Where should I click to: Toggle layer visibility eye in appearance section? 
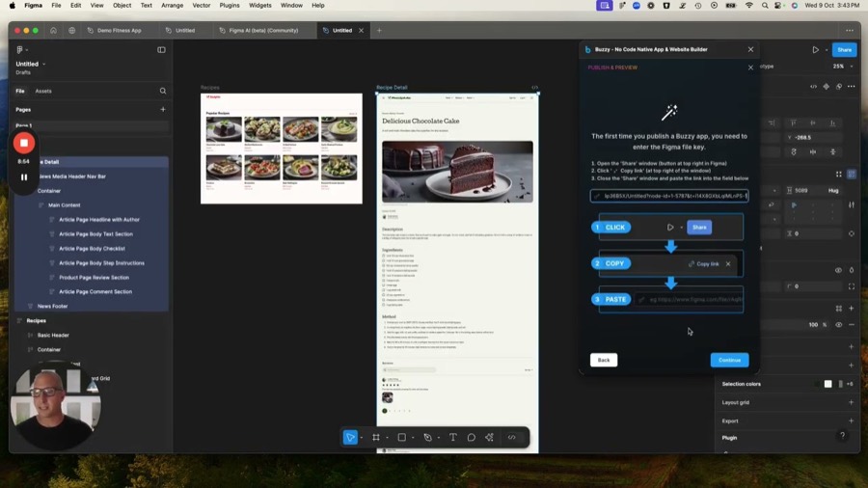(x=838, y=271)
